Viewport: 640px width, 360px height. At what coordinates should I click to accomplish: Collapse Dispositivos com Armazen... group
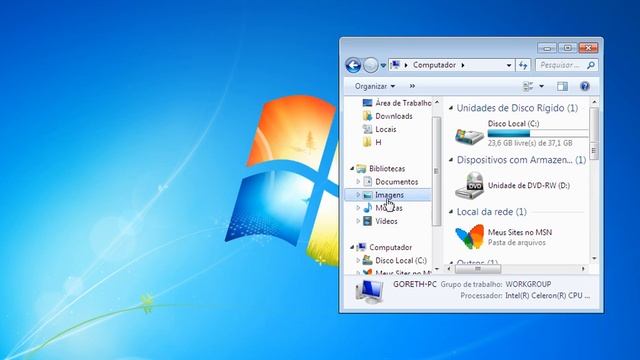pos(451,160)
